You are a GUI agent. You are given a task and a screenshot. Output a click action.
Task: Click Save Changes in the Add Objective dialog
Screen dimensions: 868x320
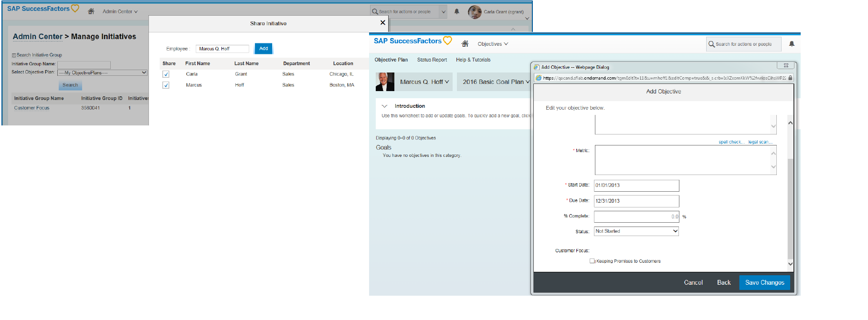point(764,282)
